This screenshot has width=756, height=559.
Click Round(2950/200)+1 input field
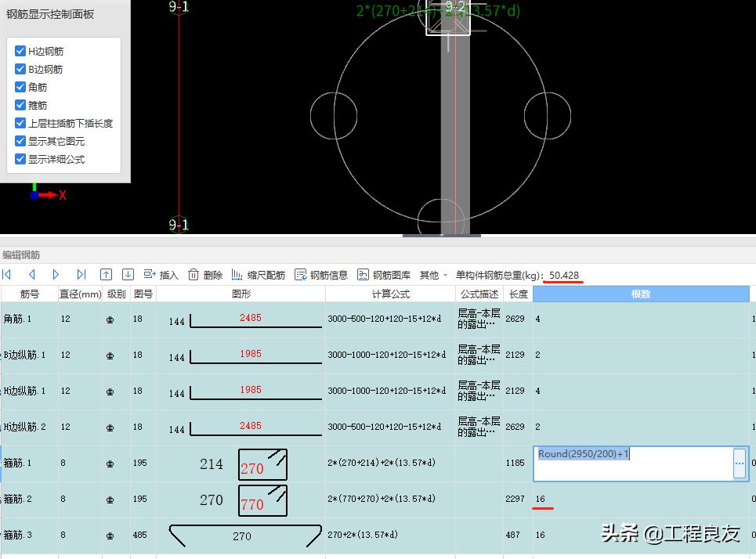(x=633, y=463)
